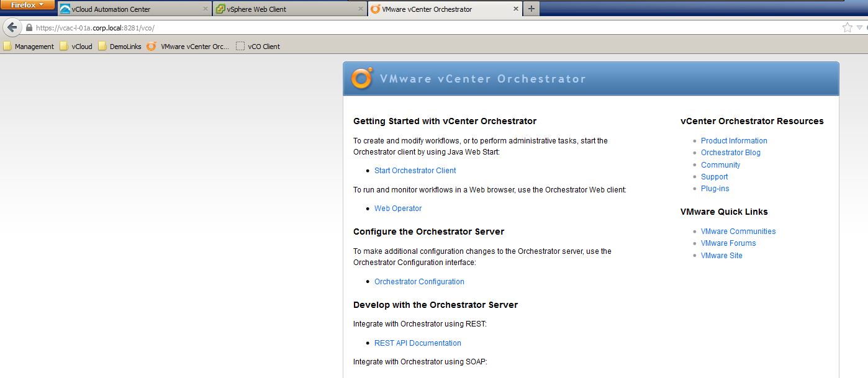868x378 pixels.
Task: Open the Web Operator link
Action: coord(398,209)
